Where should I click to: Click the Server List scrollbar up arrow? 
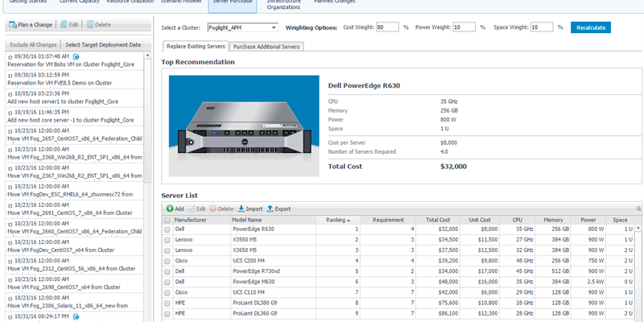click(x=638, y=228)
